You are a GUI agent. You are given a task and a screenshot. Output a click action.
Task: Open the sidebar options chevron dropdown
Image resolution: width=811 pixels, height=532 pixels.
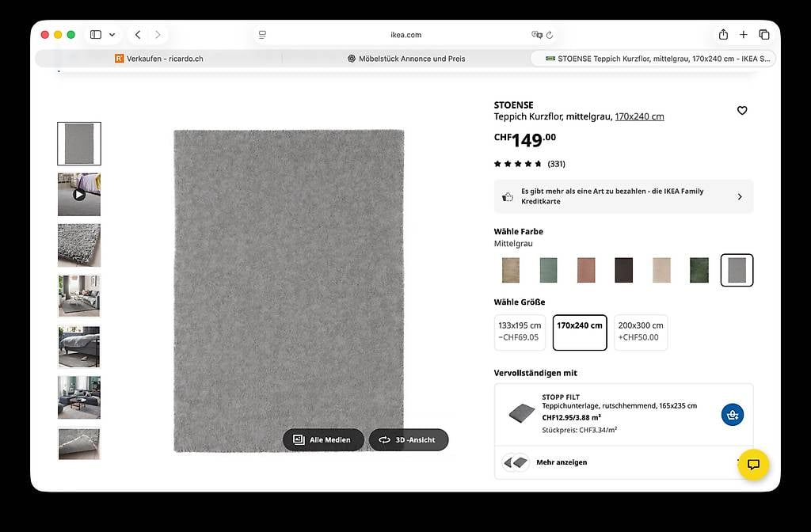(112, 35)
